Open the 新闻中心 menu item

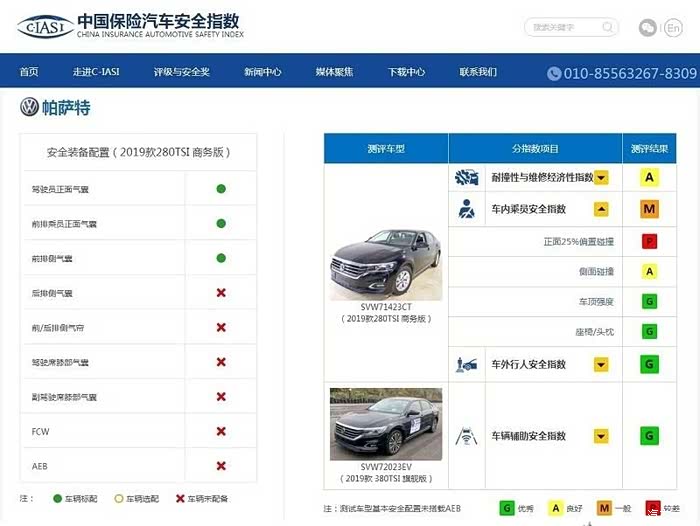(x=262, y=72)
